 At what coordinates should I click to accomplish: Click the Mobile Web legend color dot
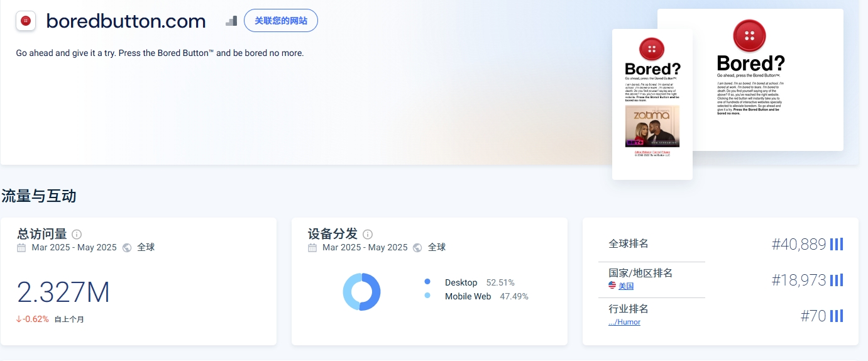click(x=427, y=296)
